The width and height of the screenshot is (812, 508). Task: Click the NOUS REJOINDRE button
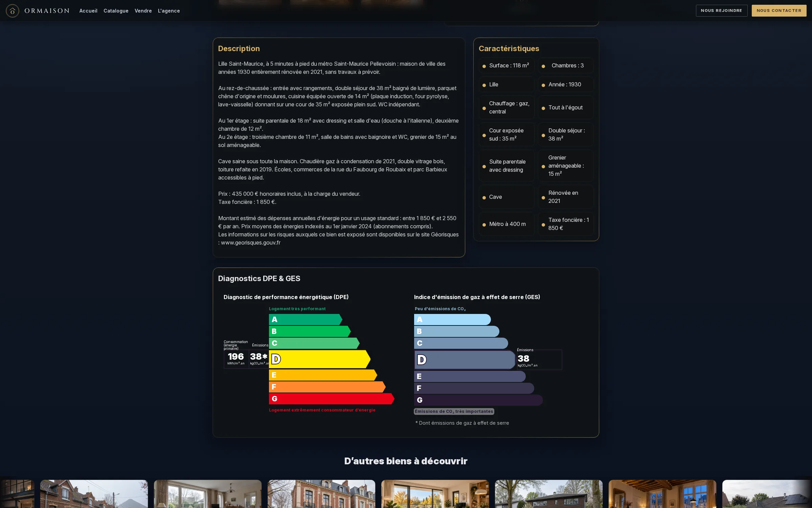tap(722, 10)
